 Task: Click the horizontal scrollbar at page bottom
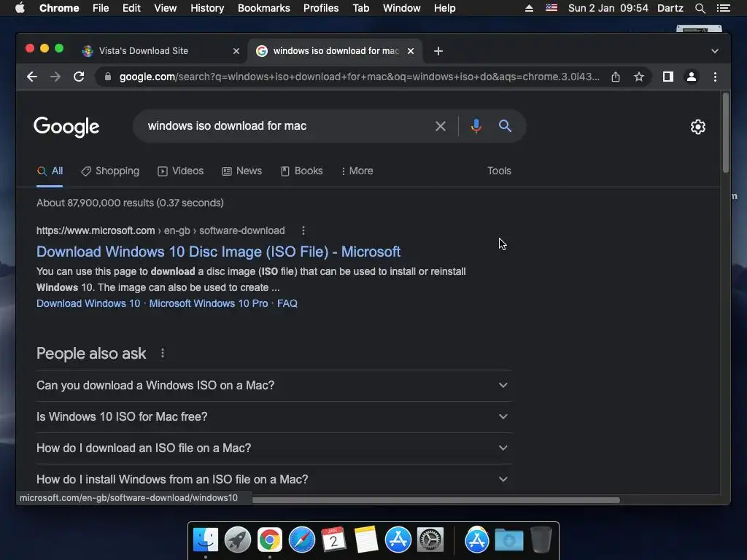436,500
